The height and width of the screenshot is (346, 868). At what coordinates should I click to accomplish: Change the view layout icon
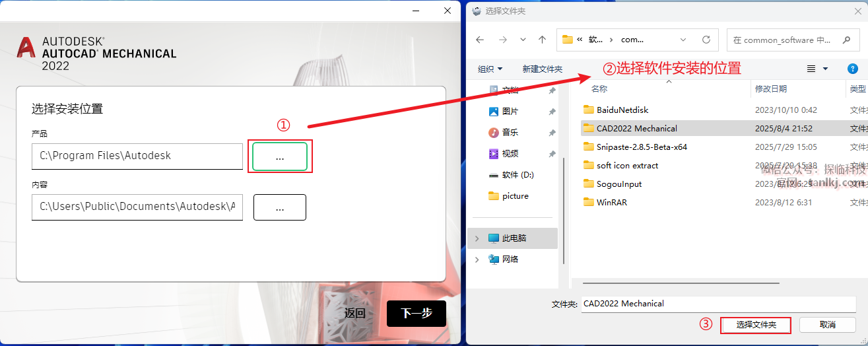(x=811, y=69)
